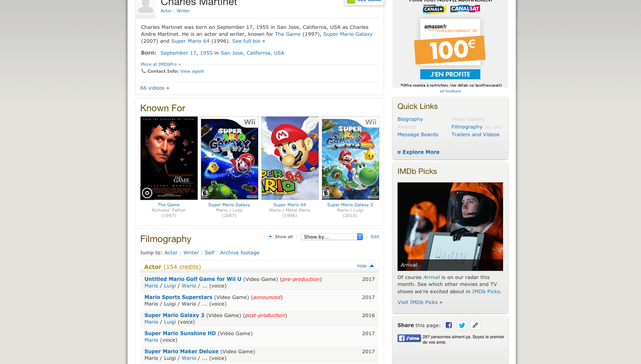Open the Super Mario Galaxy 2 poster
The height and width of the screenshot is (364, 641).
coord(351,158)
